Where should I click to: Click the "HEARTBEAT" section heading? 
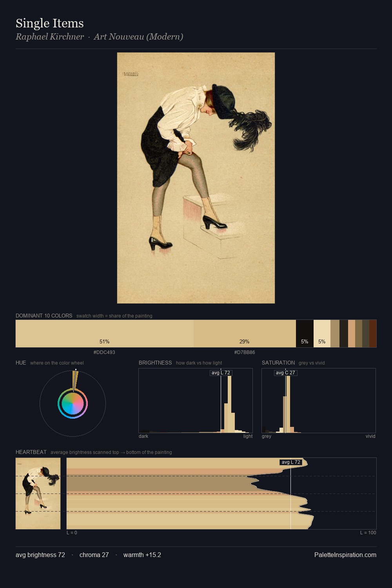[31, 452]
